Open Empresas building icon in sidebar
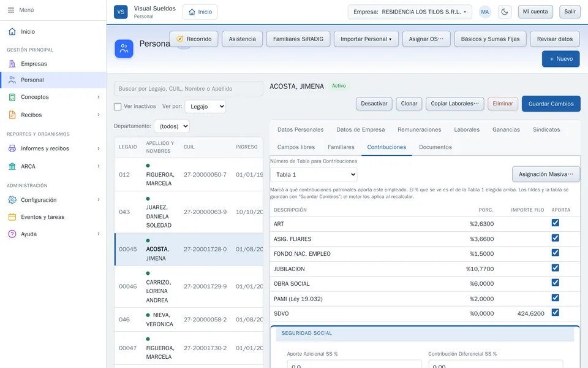The image size is (588, 368). (x=12, y=64)
